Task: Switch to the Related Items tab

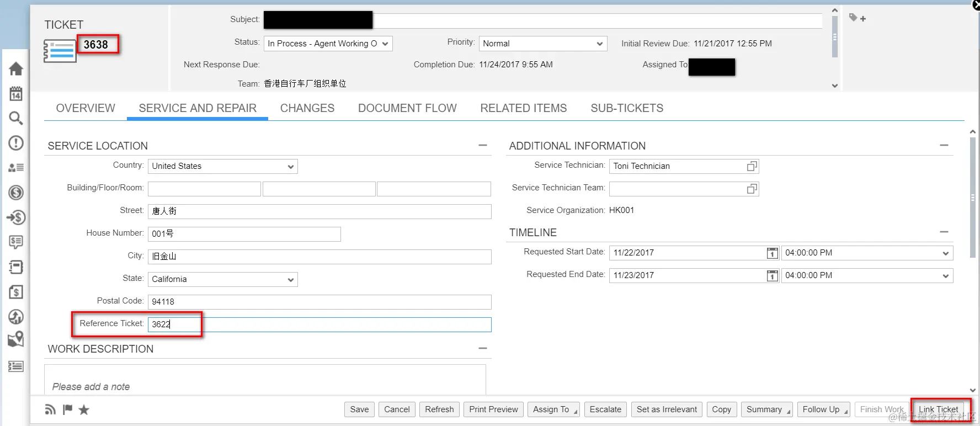Action: [524, 108]
